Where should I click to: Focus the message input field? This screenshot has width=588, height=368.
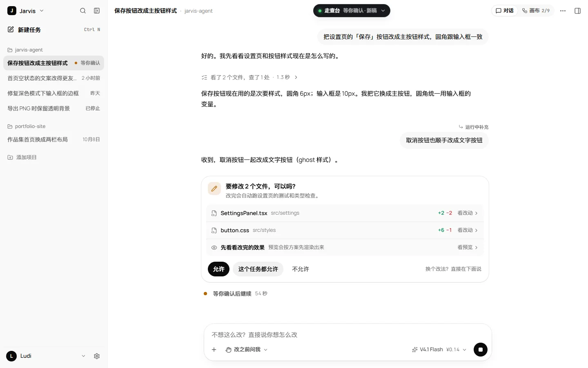347,335
